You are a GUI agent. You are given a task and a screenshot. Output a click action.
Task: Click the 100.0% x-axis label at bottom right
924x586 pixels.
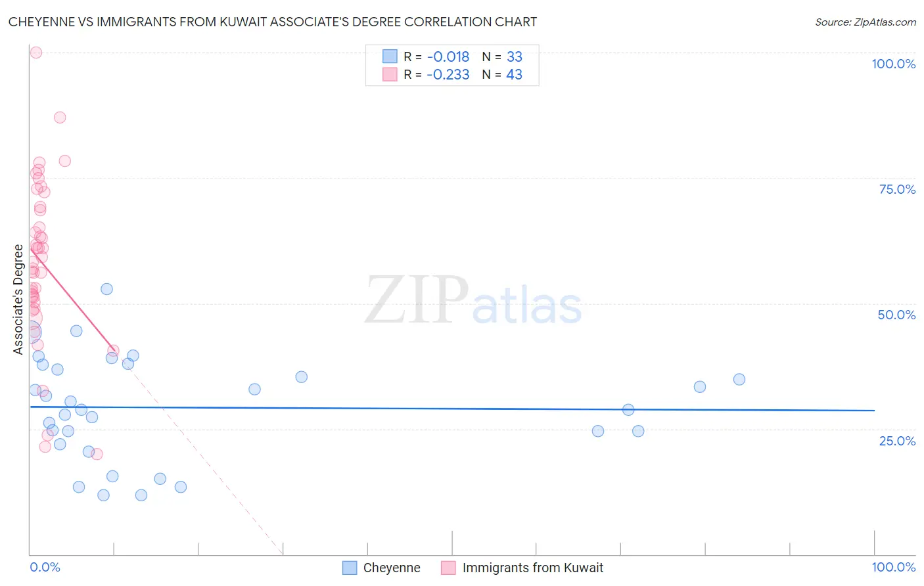tap(894, 567)
